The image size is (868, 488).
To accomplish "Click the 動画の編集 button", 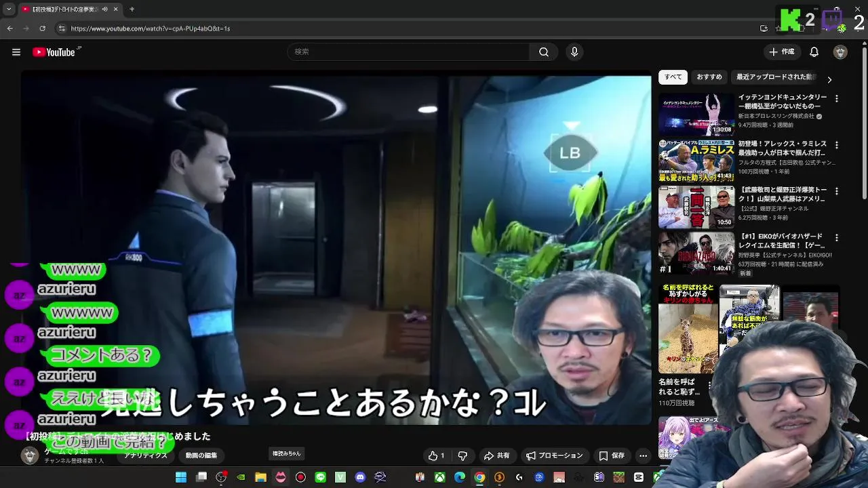I will [201, 455].
